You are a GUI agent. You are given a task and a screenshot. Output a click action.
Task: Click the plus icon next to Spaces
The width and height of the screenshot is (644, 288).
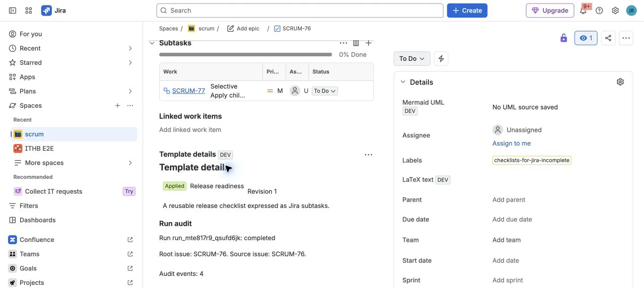coord(118,106)
